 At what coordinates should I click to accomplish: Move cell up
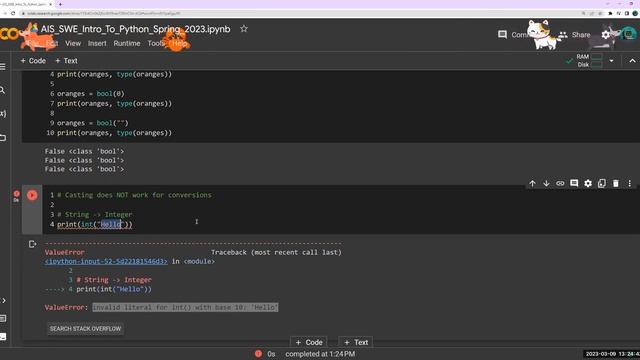coord(532,184)
